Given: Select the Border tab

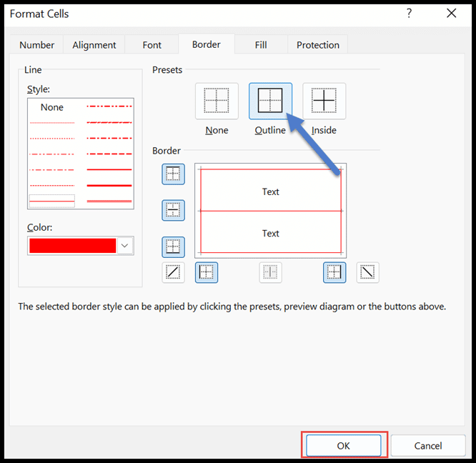Looking at the screenshot, I should [x=207, y=44].
